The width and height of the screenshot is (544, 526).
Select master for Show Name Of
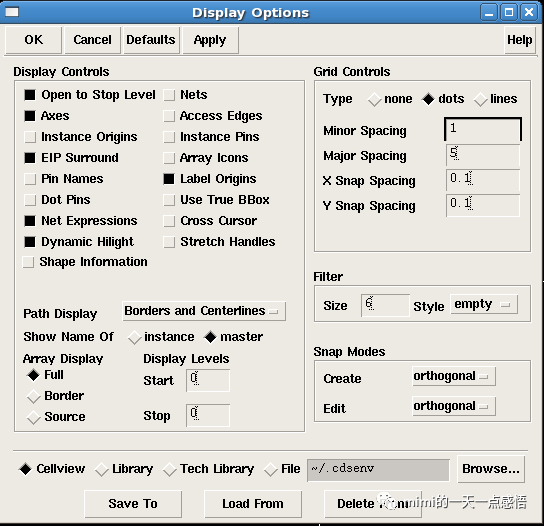pos(210,337)
